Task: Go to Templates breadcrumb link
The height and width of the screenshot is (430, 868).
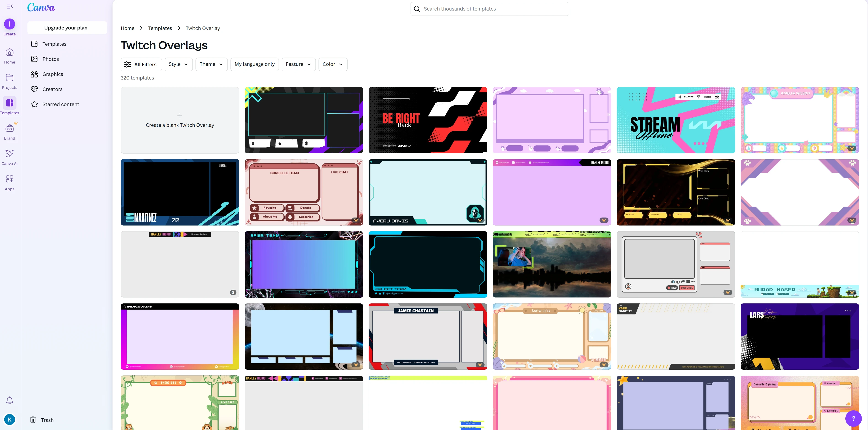Action: click(x=160, y=28)
